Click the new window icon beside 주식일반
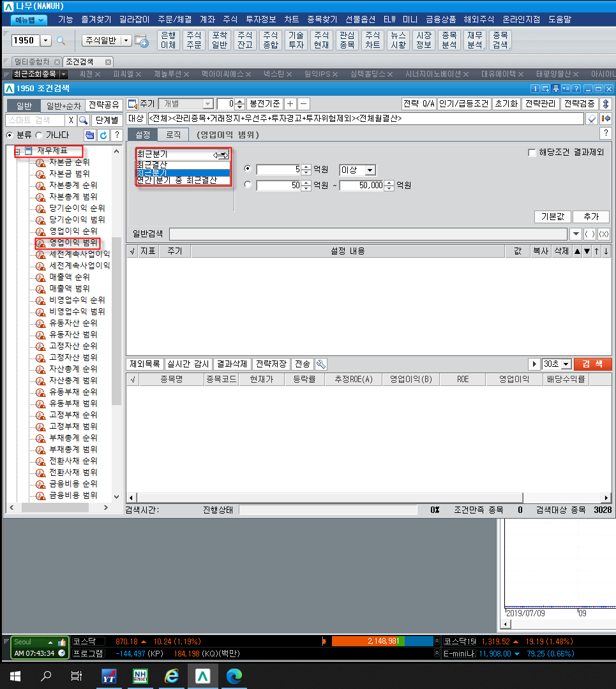The width and height of the screenshot is (616, 689). pos(142,41)
